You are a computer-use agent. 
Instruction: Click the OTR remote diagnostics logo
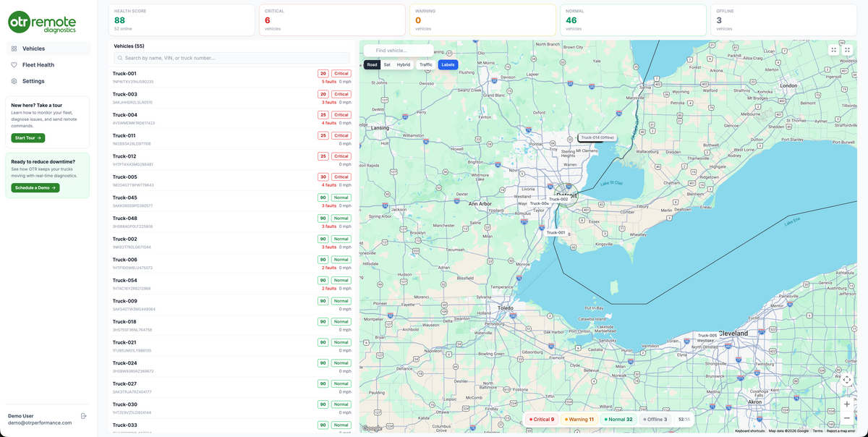pyautogui.click(x=42, y=22)
